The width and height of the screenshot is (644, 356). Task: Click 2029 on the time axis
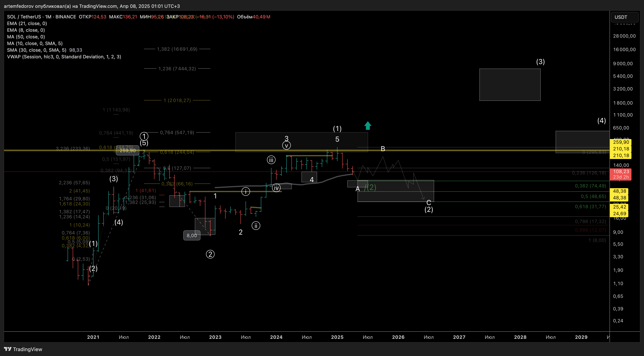[581, 337]
